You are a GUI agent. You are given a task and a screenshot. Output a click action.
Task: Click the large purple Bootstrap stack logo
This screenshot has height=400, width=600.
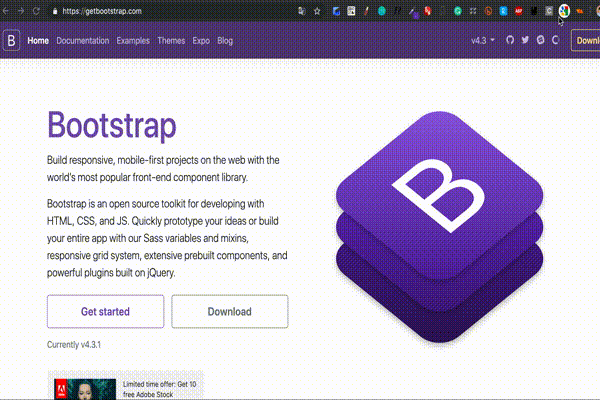point(439,227)
